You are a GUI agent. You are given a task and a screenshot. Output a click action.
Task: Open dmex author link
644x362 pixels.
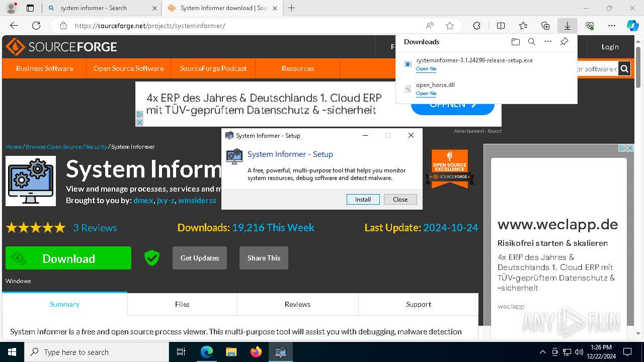143,200
